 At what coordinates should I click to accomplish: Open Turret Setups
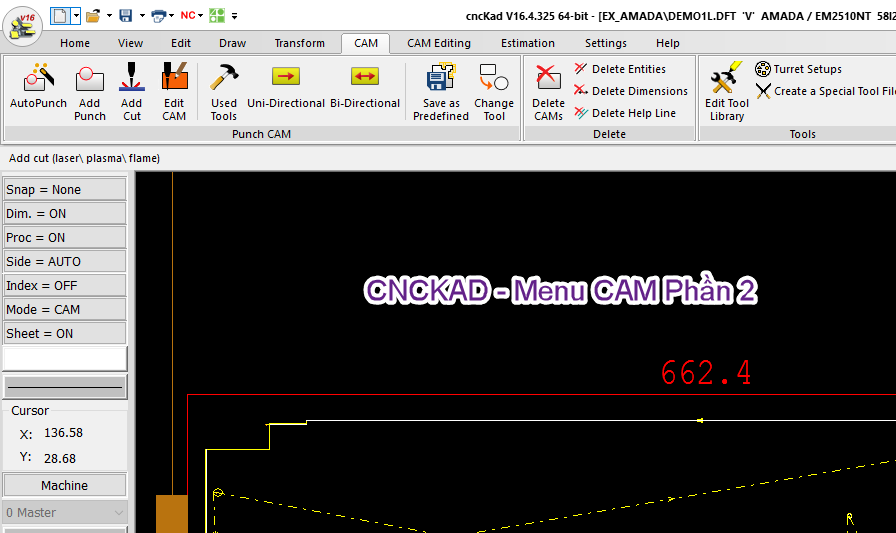coord(799,69)
